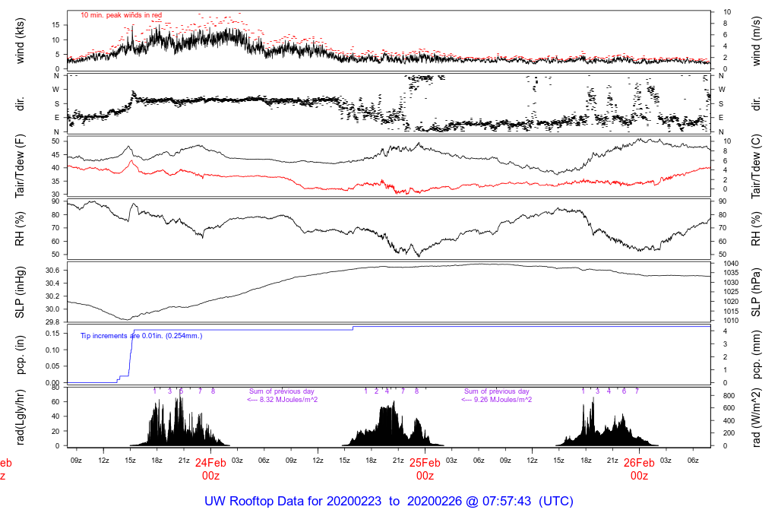Select the "10 min. peak winds in red" note
The width and height of the screenshot is (778, 532).
coord(121,15)
